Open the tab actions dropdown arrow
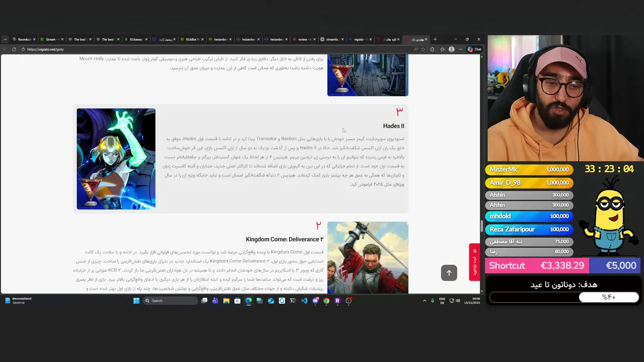Screen dimensions: 644x362 click(5, 39)
